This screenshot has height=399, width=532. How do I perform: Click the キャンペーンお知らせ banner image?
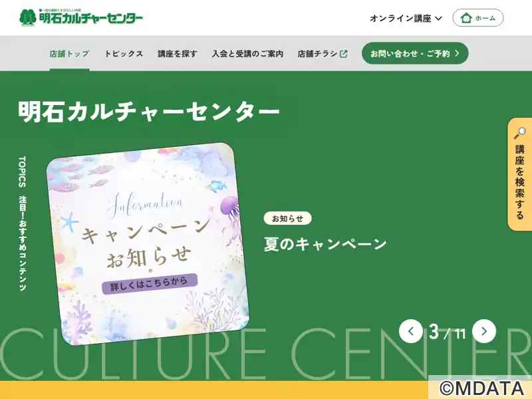[148, 243]
